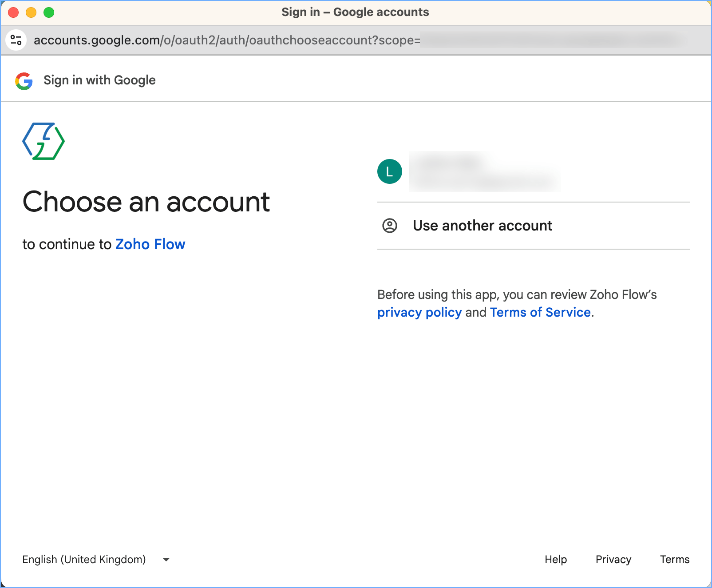Open the Help link in the footer
The height and width of the screenshot is (588, 712).
pos(556,559)
